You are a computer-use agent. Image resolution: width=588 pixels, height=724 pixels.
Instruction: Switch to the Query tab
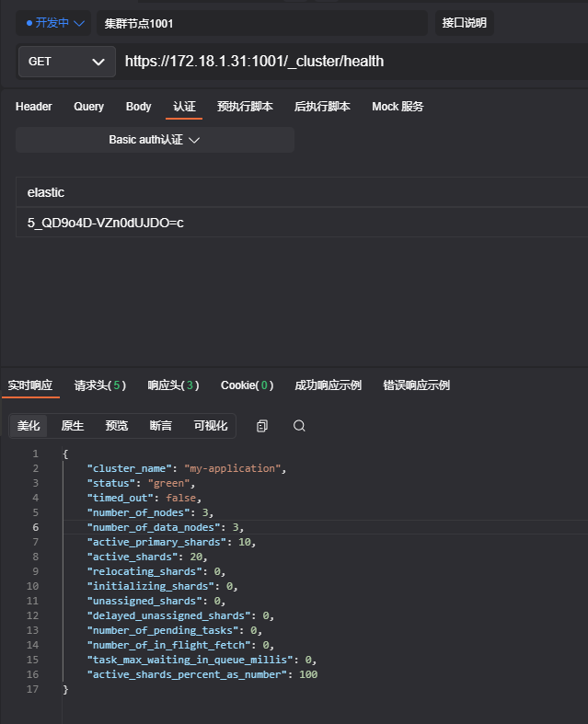pyautogui.click(x=88, y=107)
